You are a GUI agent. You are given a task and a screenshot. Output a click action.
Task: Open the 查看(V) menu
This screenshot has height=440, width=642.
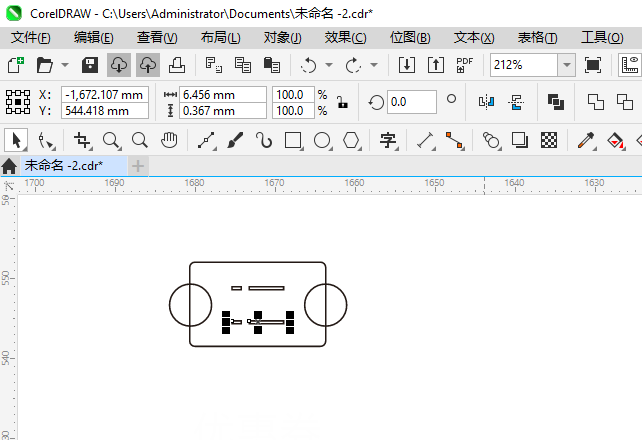tap(157, 38)
